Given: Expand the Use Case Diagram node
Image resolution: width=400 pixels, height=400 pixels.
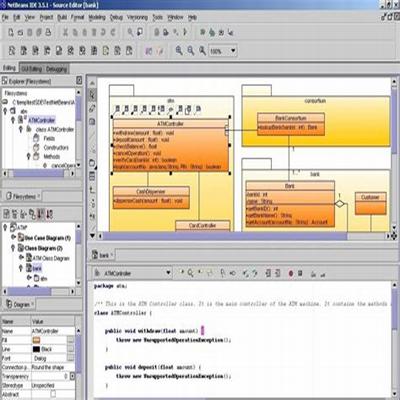Looking at the screenshot, I should coord(13,237).
